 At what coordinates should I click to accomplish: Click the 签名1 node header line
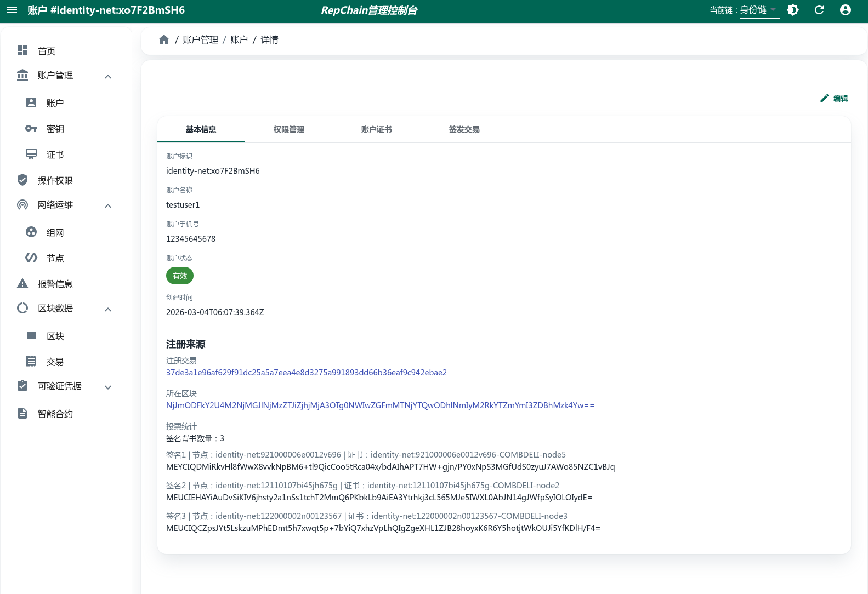(366, 455)
